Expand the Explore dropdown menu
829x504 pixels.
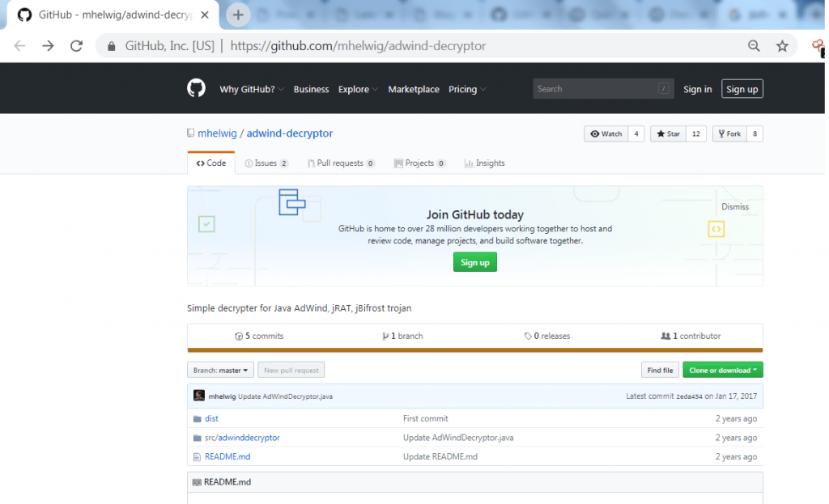[x=358, y=89]
